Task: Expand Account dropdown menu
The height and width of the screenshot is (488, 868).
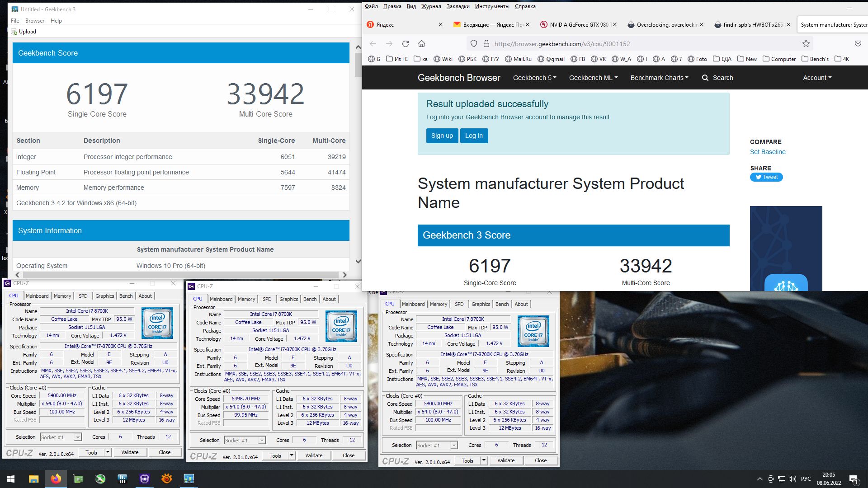Action: (x=817, y=78)
